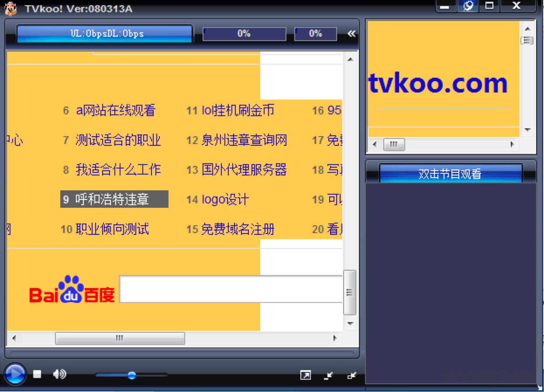Click the pop-out arrow icon in playback bar
This screenshot has width=544, height=392.
click(306, 375)
